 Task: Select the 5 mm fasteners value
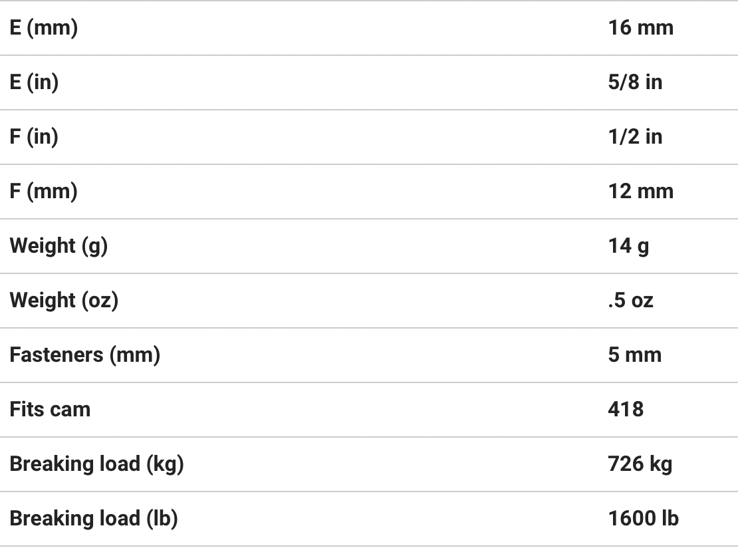click(634, 355)
